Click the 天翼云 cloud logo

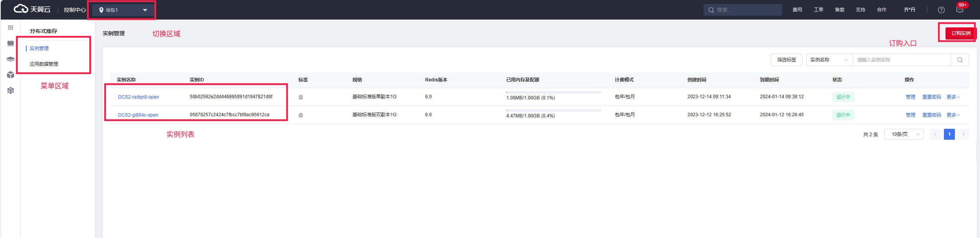[x=32, y=9]
